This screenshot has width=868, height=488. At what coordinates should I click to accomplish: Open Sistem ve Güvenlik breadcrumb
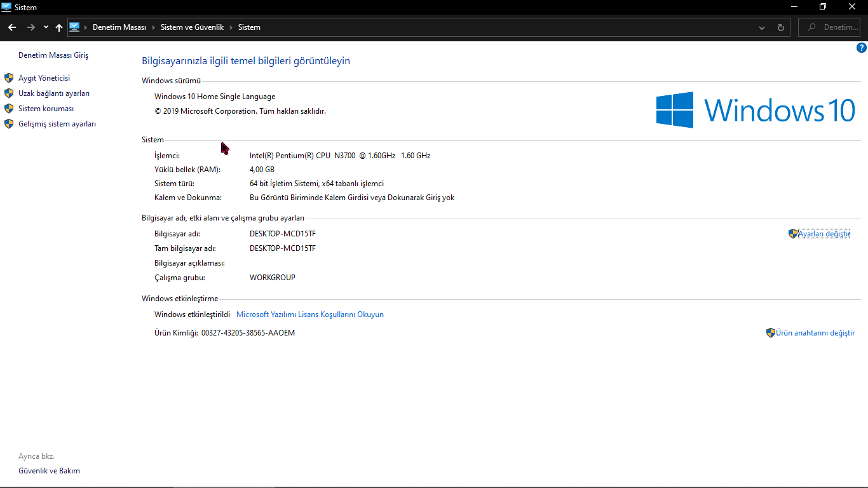[192, 27]
